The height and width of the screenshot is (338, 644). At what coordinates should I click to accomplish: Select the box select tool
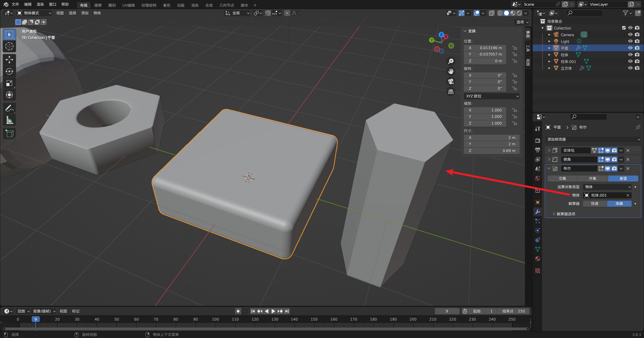9,35
